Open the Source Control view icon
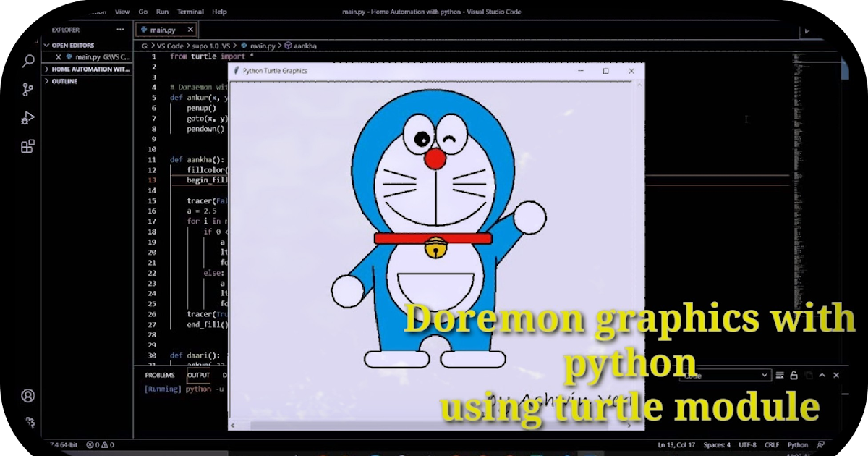 point(27,89)
